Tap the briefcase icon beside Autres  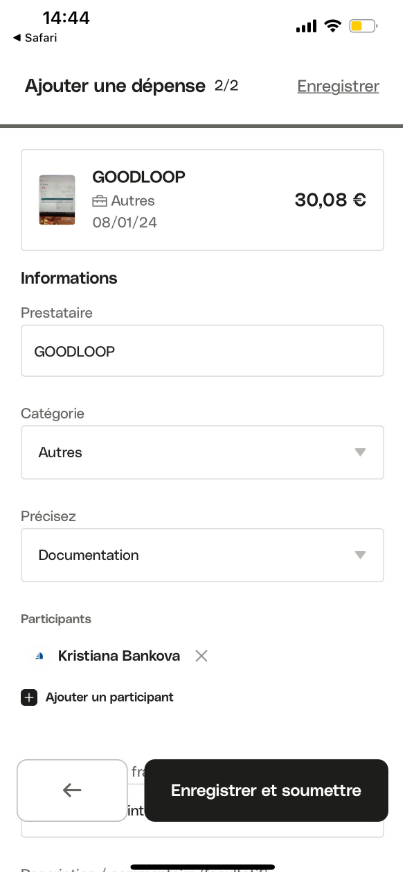click(99, 201)
